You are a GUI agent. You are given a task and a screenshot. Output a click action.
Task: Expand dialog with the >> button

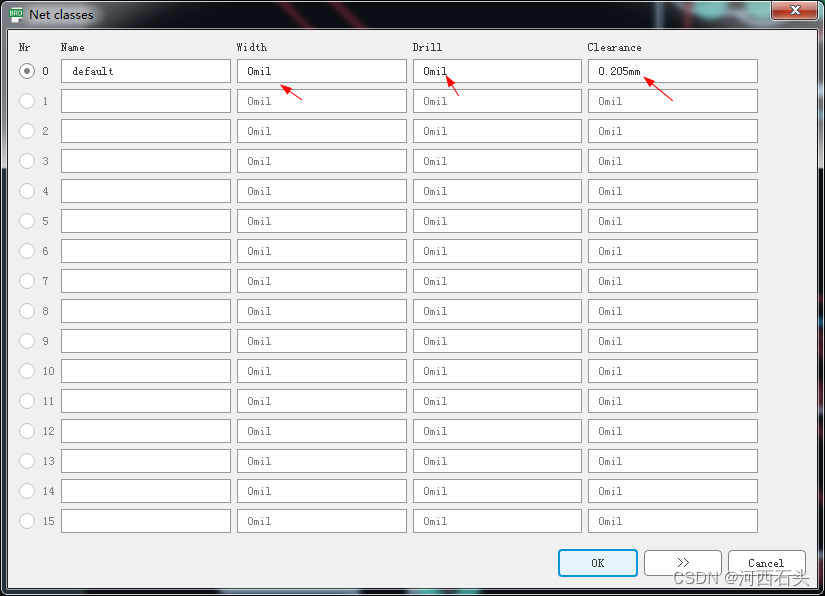682,563
